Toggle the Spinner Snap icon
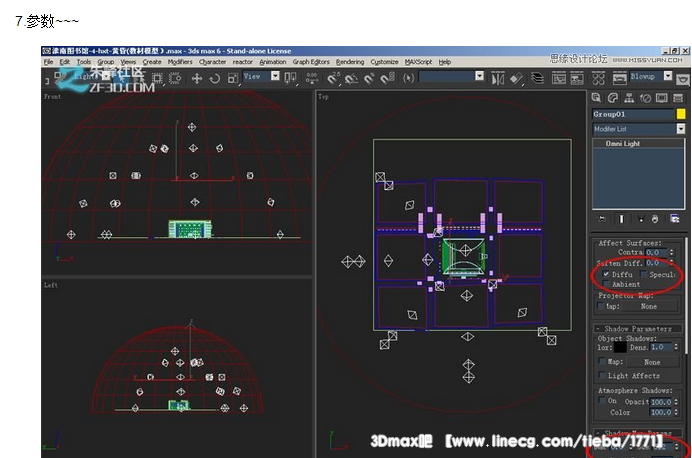The width and height of the screenshot is (692, 458). point(387,79)
